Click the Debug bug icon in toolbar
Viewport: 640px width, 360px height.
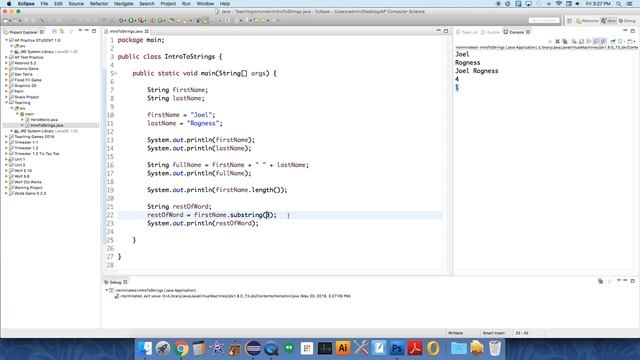tap(121, 20)
